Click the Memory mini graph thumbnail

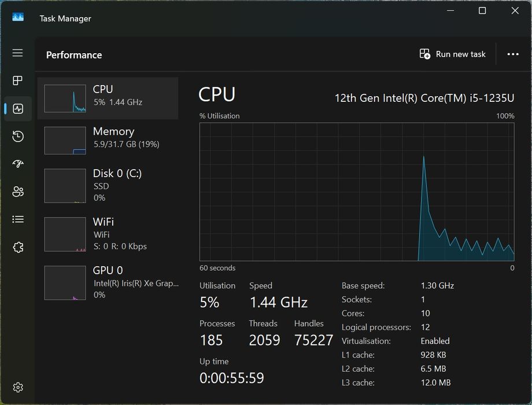coord(65,141)
